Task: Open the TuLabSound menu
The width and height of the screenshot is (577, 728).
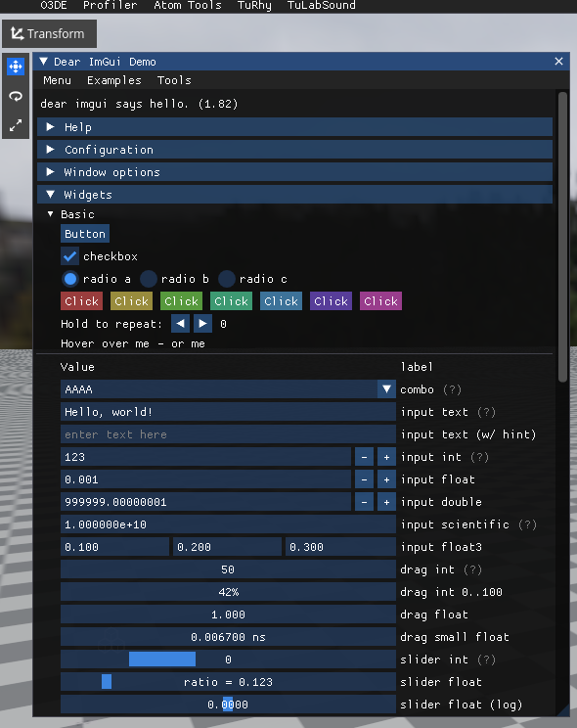Action: point(321,5)
